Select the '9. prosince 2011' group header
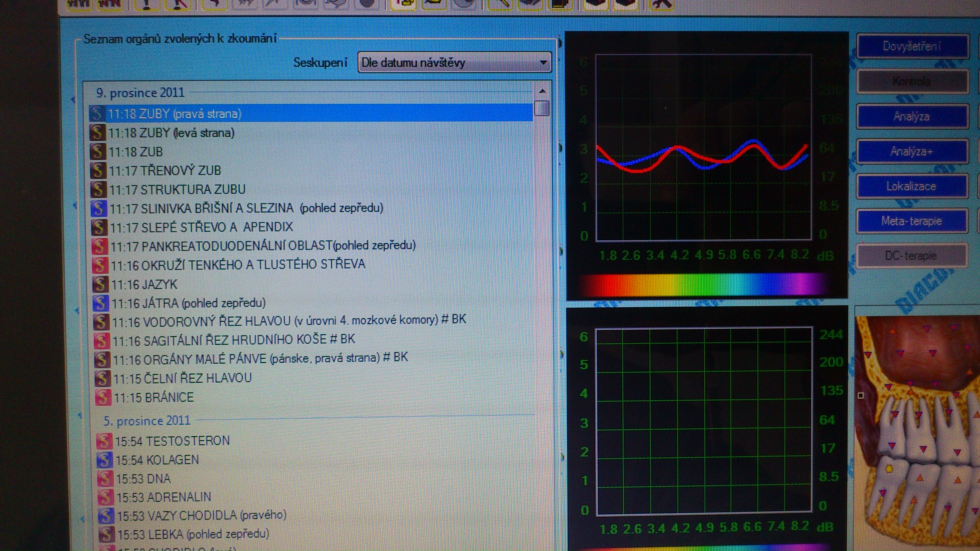The image size is (980, 551). [141, 93]
